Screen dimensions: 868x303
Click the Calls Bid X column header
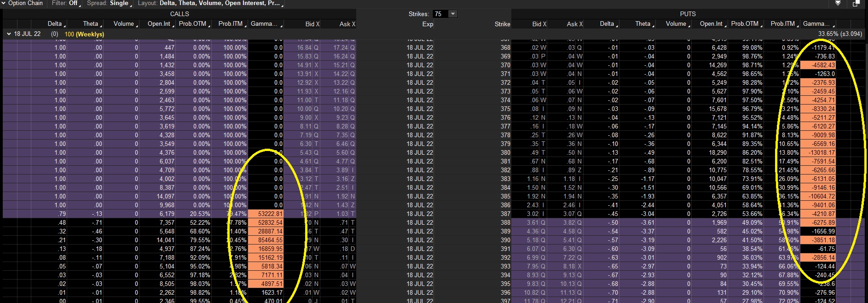(x=312, y=24)
